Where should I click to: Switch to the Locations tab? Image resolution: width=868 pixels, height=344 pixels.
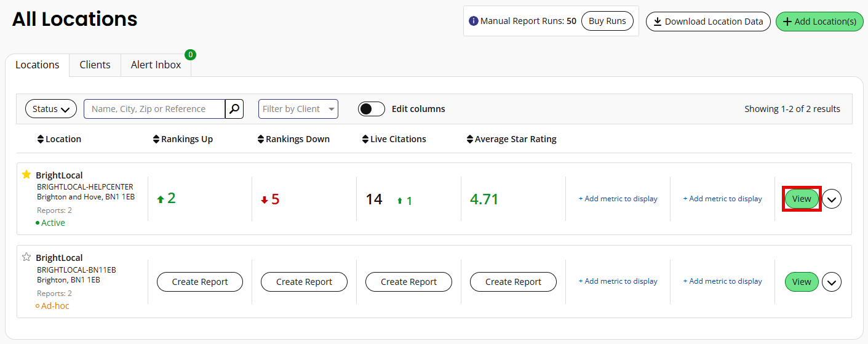pos(38,65)
